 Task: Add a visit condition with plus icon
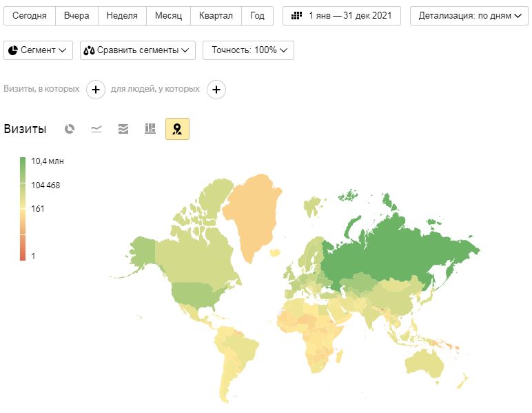(x=96, y=90)
